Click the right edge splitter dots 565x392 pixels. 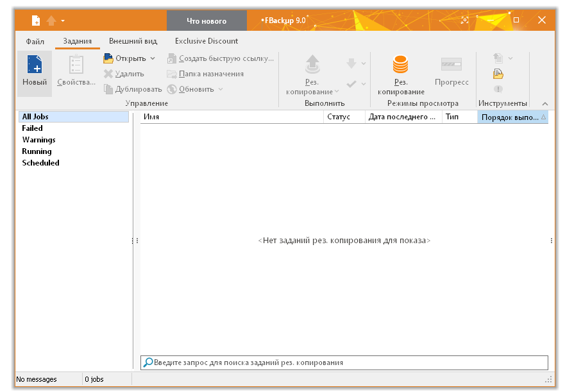[552, 241]
